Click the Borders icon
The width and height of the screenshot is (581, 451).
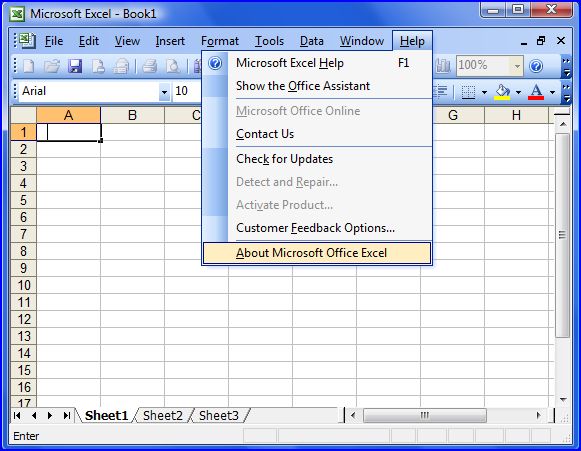coord(468,92)
